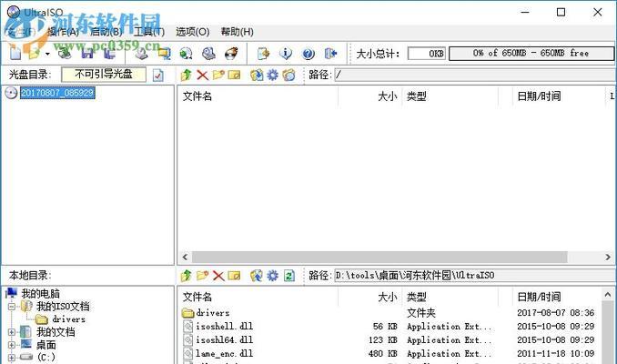Refresh the local directory listing
The image size is (617, 364).
[288, 276]
